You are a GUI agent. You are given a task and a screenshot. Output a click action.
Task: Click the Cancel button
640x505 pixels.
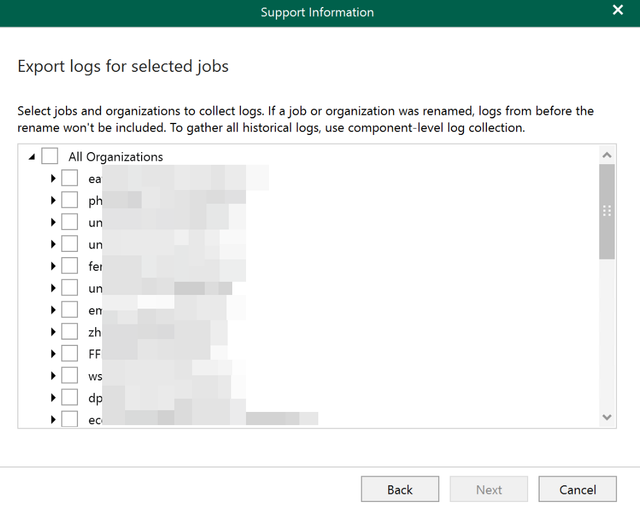(578, 489)
